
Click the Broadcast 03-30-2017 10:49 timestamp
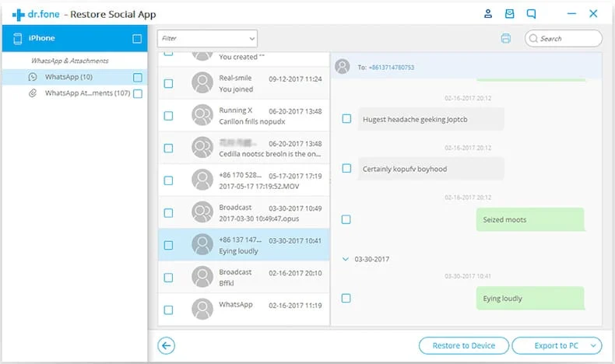(x=295, y=208)
